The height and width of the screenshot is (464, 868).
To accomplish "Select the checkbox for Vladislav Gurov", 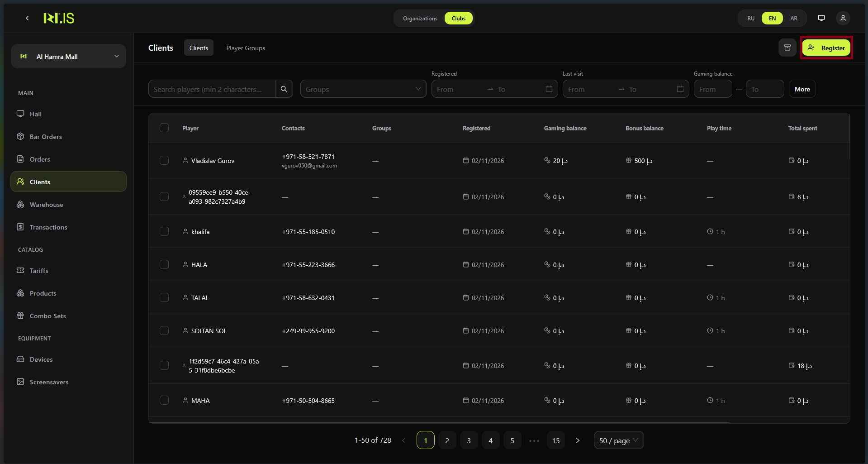I will pos(164,161).
